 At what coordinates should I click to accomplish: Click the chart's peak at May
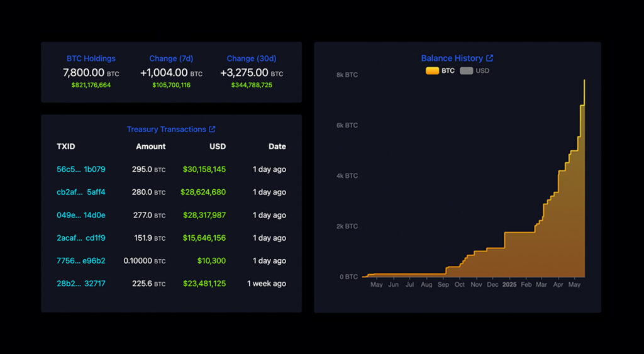pyautogui.click(x=584, y=80)
